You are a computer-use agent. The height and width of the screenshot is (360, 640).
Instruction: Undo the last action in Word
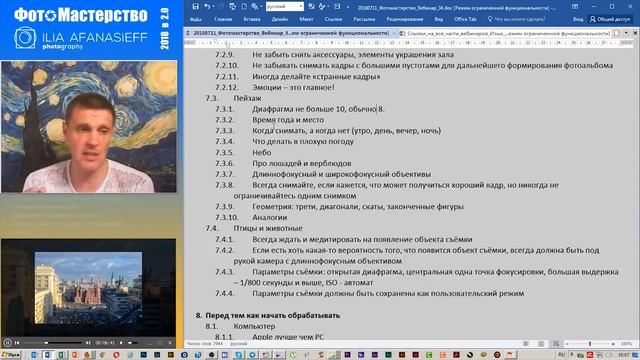pos(207,7)
